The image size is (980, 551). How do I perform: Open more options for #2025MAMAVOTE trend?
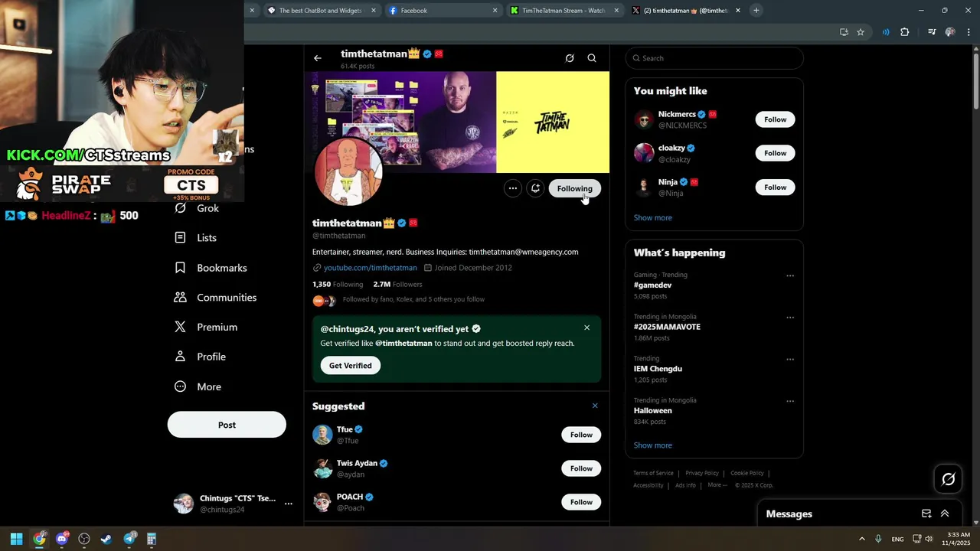click(x=790, y=318)
